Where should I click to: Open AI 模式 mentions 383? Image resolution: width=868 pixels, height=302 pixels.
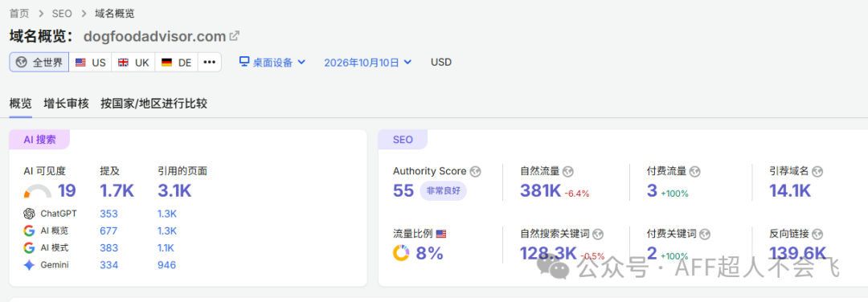[x=109, y=248]
